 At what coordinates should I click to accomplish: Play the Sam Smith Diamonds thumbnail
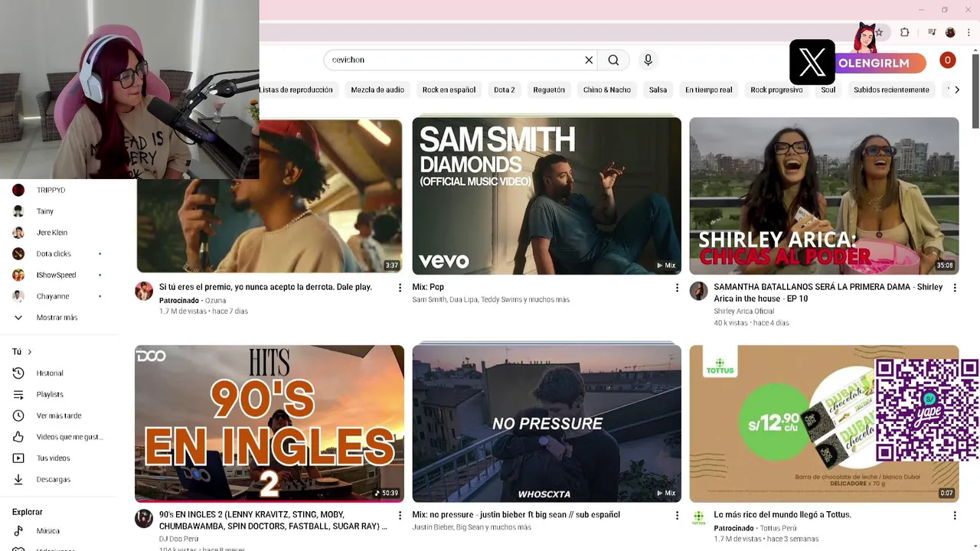[x=547, y=196]
